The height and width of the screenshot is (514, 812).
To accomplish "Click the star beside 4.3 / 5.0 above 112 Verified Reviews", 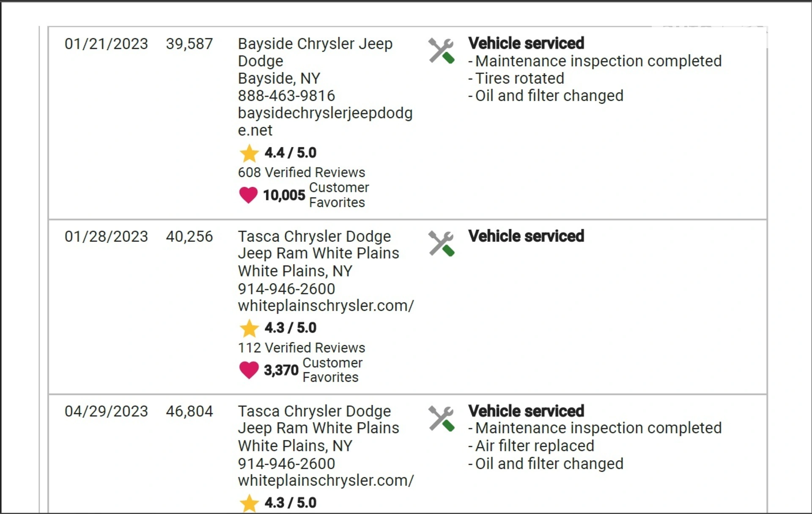I will click(x=249, y=328).
